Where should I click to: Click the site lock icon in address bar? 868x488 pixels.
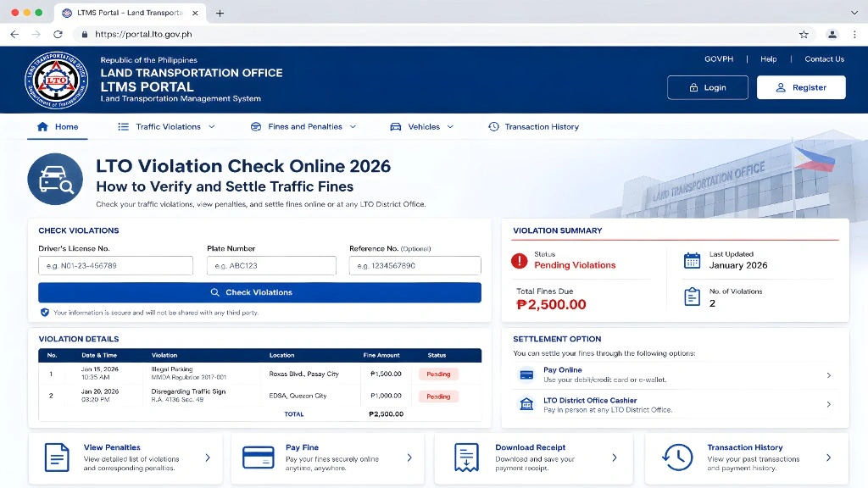click(x=85, y=34)
